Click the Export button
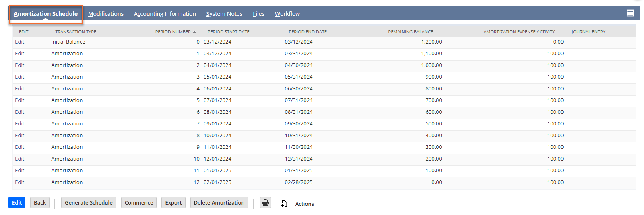The image size is (644, 215). [x=173, y=202]
